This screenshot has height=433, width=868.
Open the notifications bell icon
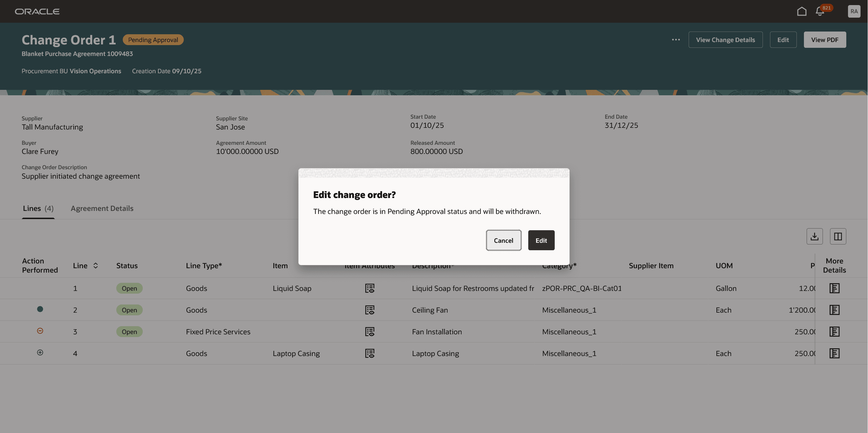[820, 11]
